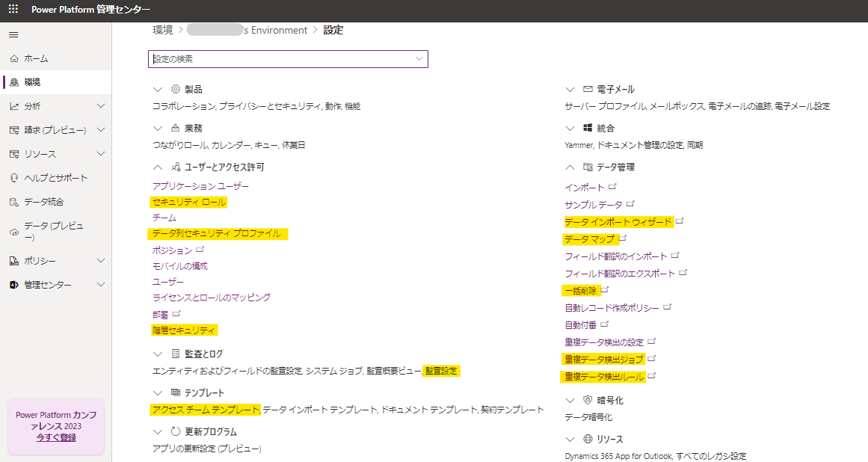Expand the 電子メール section chevron
The height and width of the screenshot is (462, 868).
pos(570,90)
